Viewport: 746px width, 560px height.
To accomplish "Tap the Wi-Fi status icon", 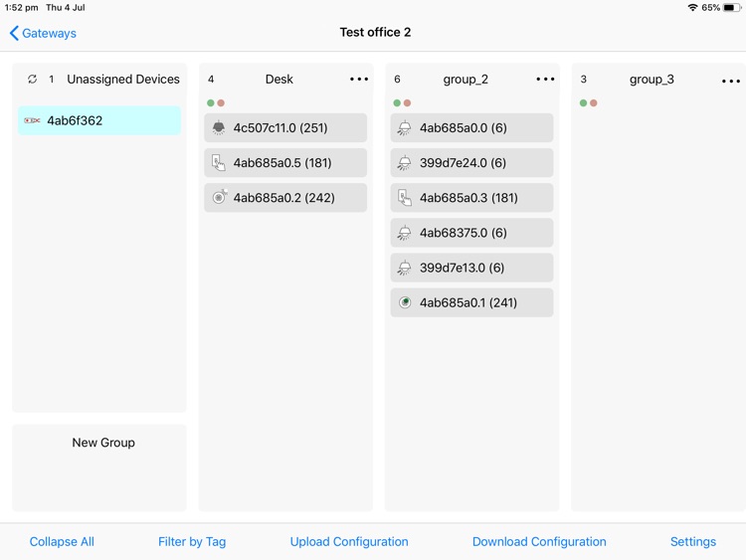I will pos(692,8).
